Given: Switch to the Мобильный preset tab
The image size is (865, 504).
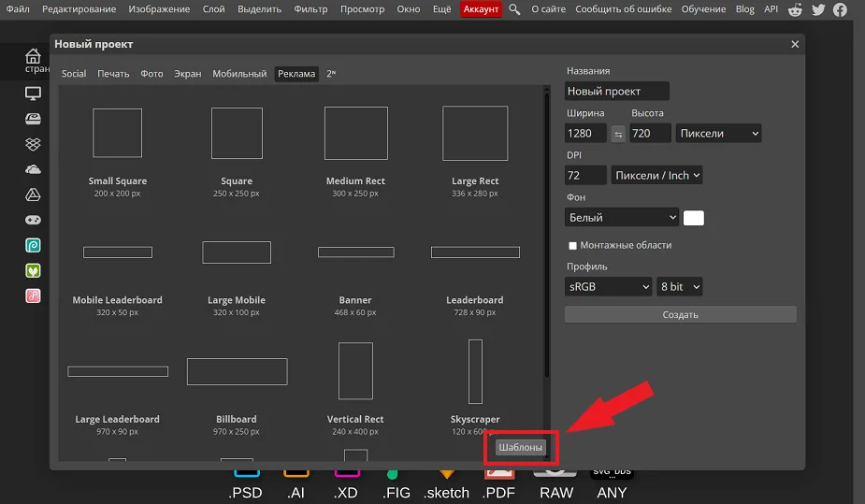Looking at the screenshot, I should 239,74.
